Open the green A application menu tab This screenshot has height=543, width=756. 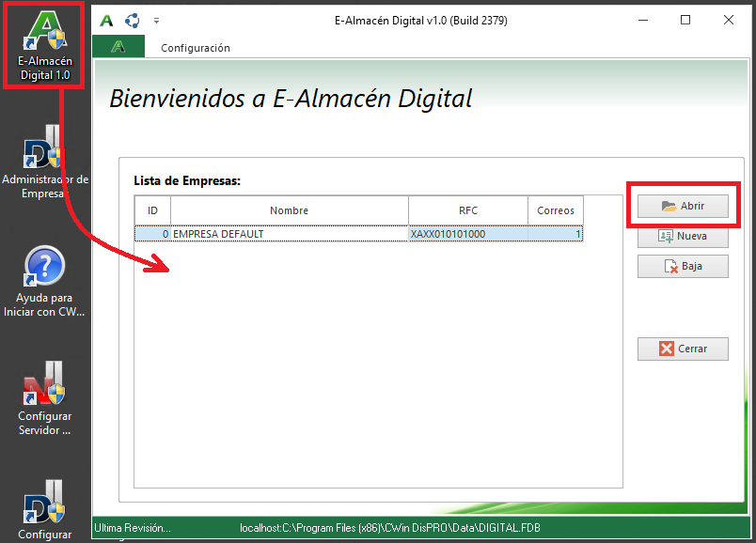pos(118,47)
